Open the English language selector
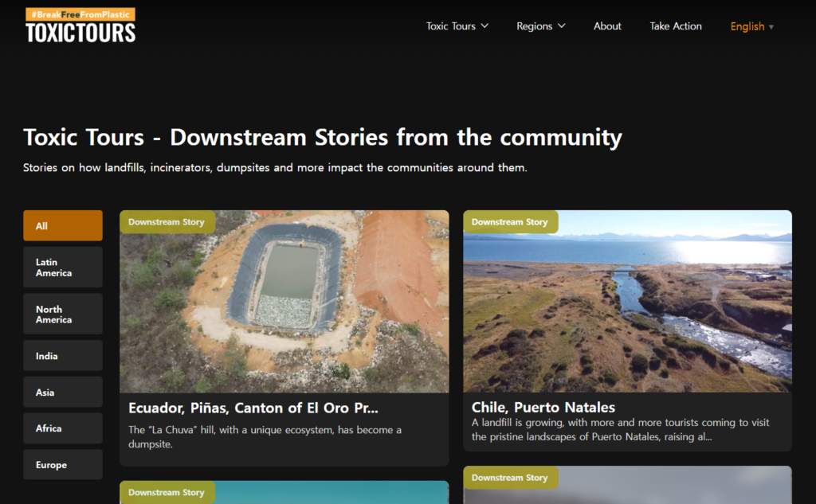Viewport: 816px width, 504px height. point(751,26)
